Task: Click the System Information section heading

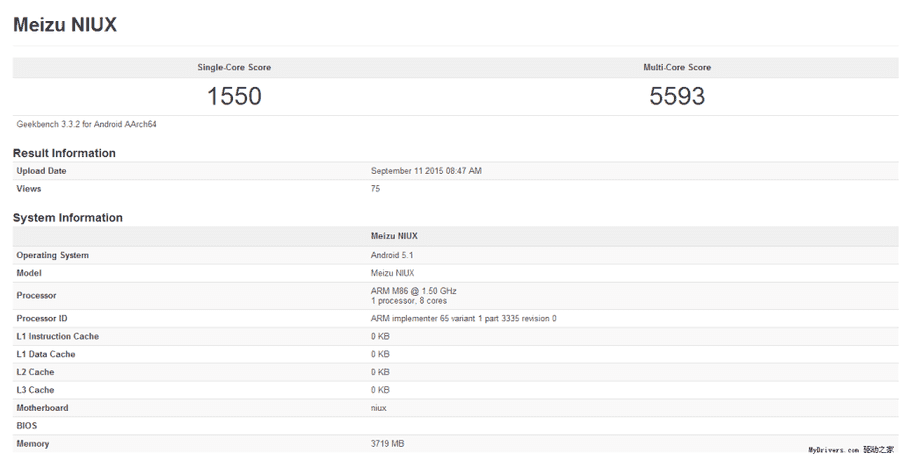Action: tap(68, 218)
